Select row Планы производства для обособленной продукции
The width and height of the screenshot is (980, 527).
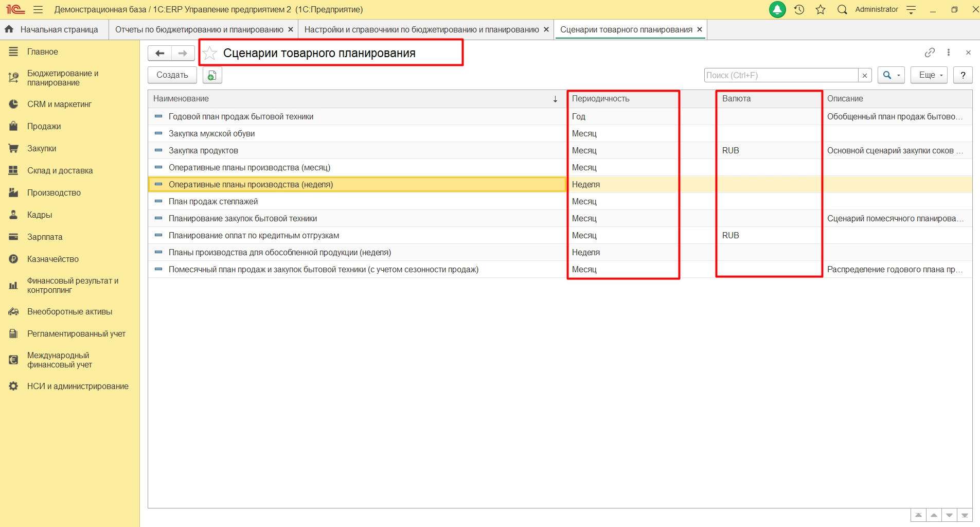(560, 252)
